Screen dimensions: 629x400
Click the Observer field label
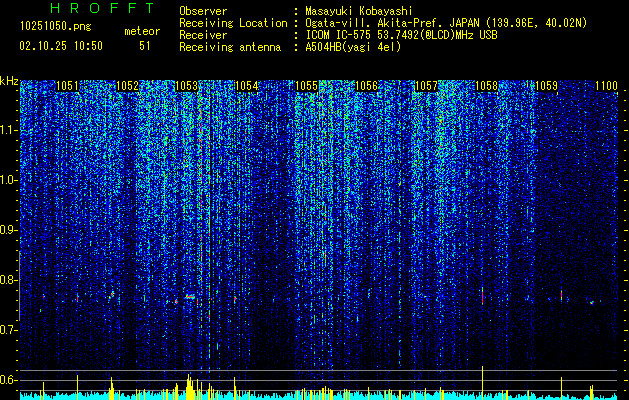203,11
